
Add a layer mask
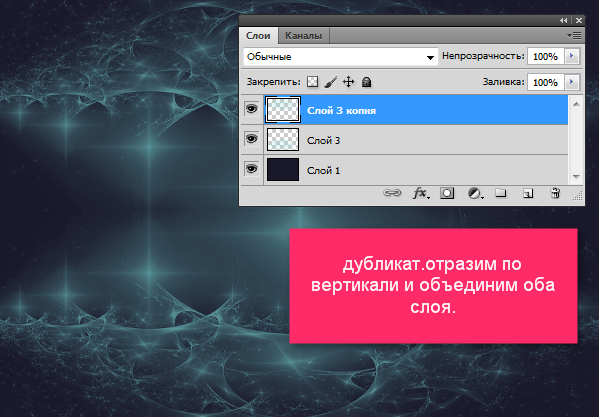click(x=447, y=193)
